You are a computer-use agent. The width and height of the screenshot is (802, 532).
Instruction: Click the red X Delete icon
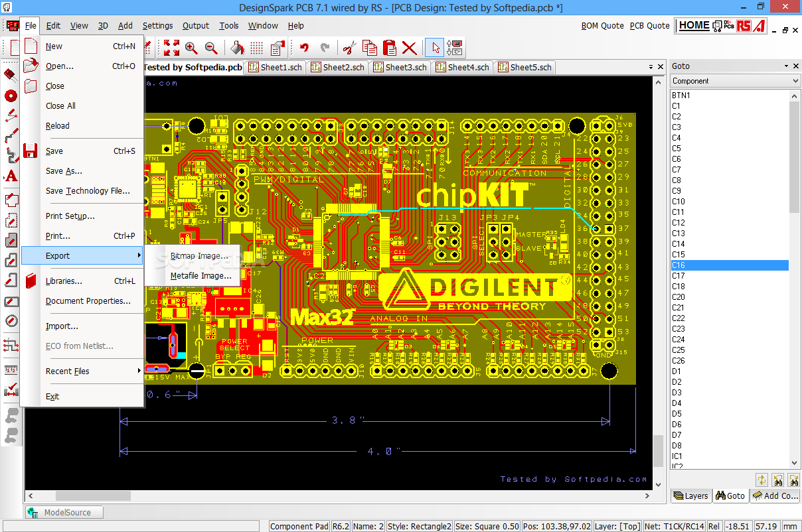410,48
